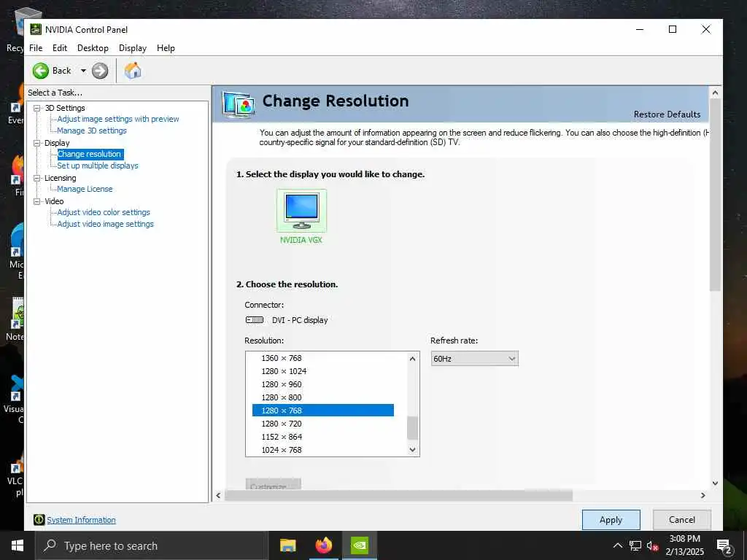Open the Refresh rate 60Hz dropdown
This screenshot has height=560, width=747.
(474, 359)
